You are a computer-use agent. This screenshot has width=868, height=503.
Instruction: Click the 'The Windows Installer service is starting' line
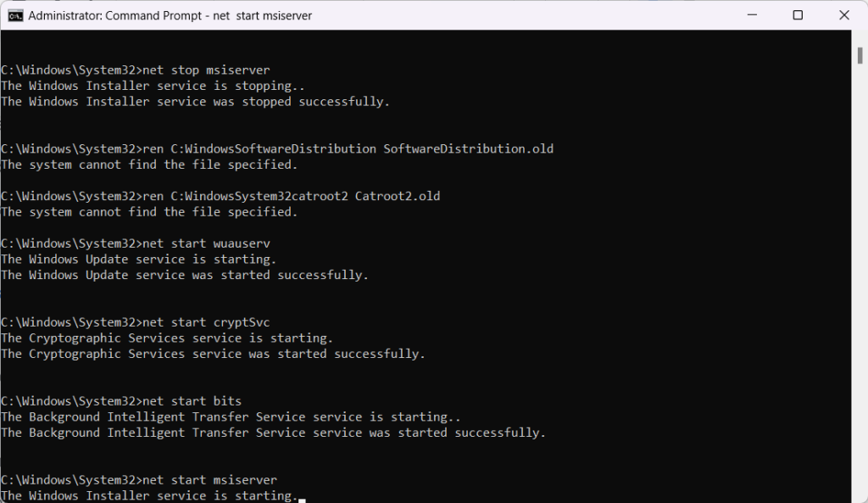149,495
